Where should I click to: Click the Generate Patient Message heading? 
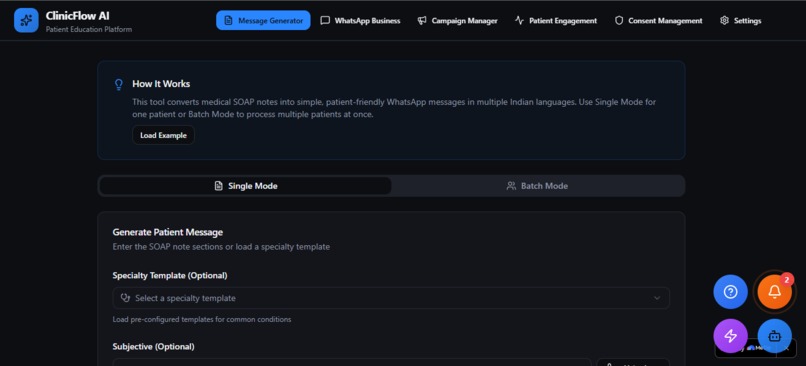(168, 232)
